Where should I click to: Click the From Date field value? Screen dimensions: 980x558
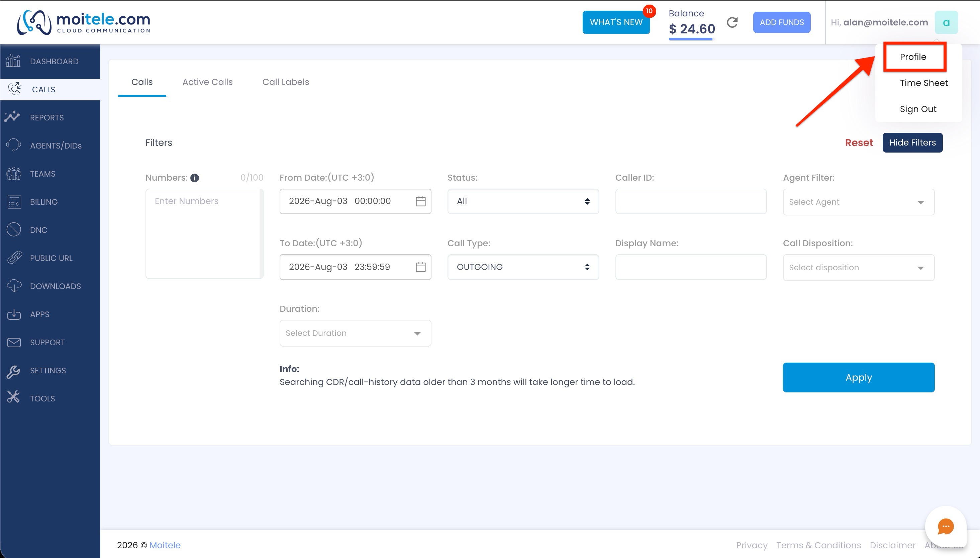[339, 201]
